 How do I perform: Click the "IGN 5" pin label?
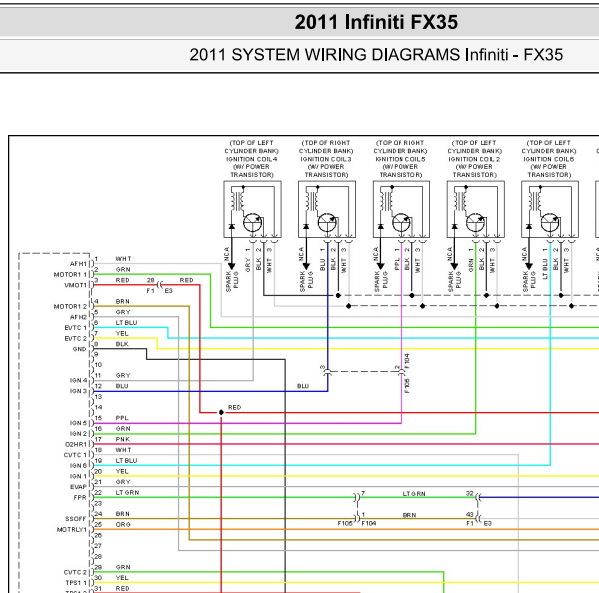coord(78,423)
